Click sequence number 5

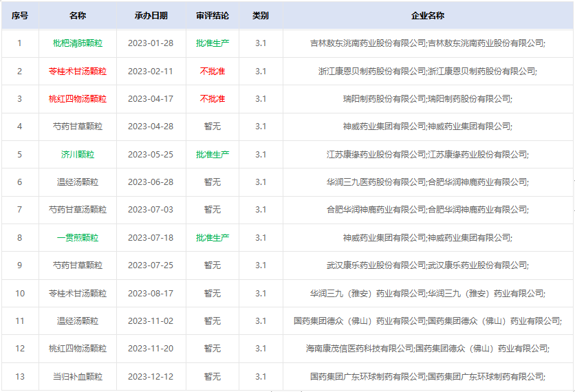pyautogui.click(x=20, y=154)
